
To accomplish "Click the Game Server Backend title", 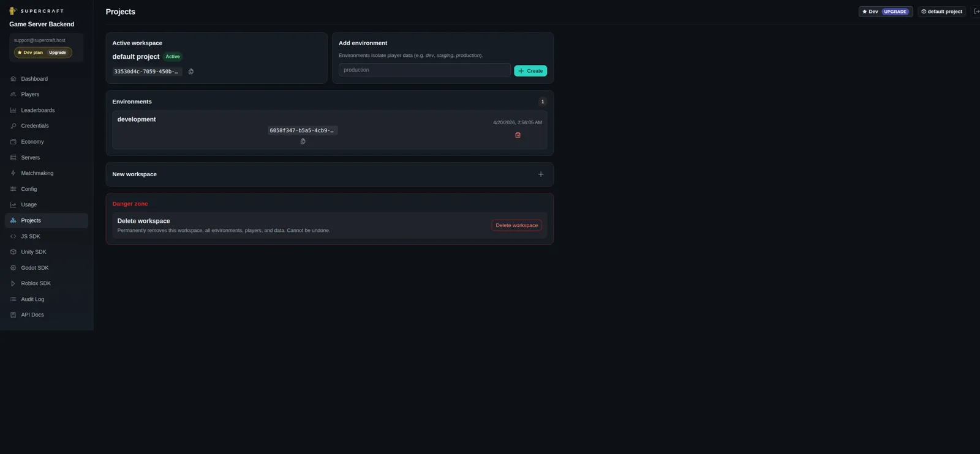I will click(x=42, y=24).
